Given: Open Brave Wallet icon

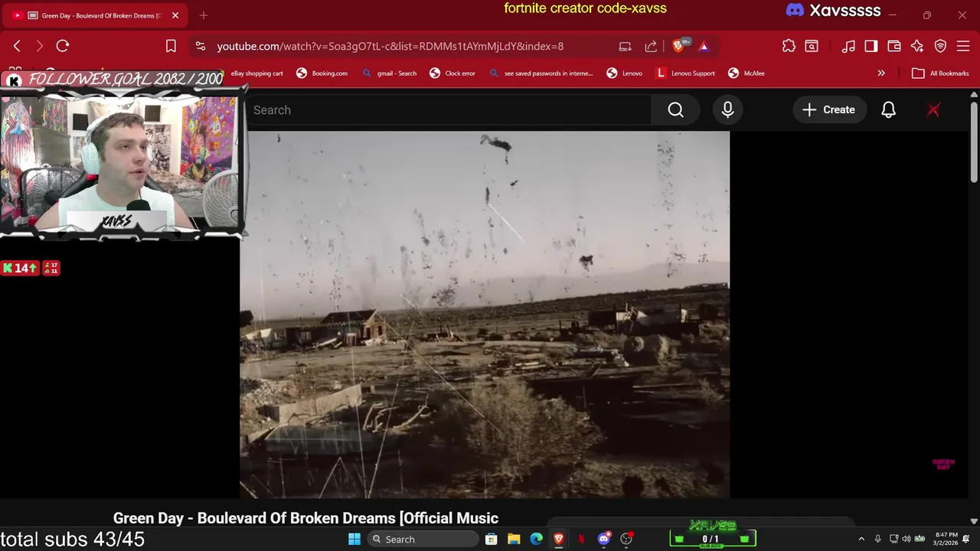Looking at the screenshot, I should click(x=894, y=46).
